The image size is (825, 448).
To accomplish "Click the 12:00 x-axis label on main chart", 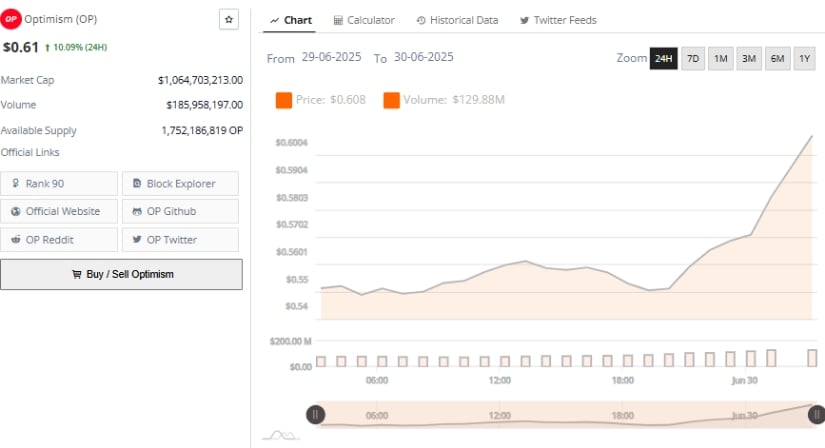I will [x=499, y=380].
